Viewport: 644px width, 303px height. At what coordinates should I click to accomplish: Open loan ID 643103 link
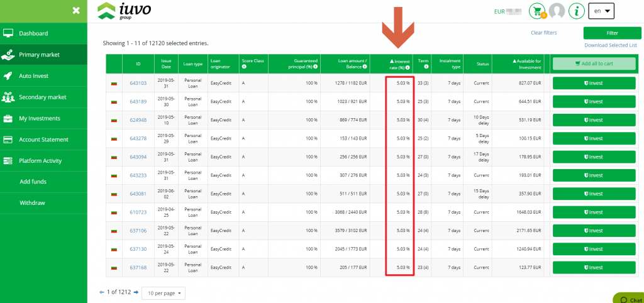(x=138, y=83)
